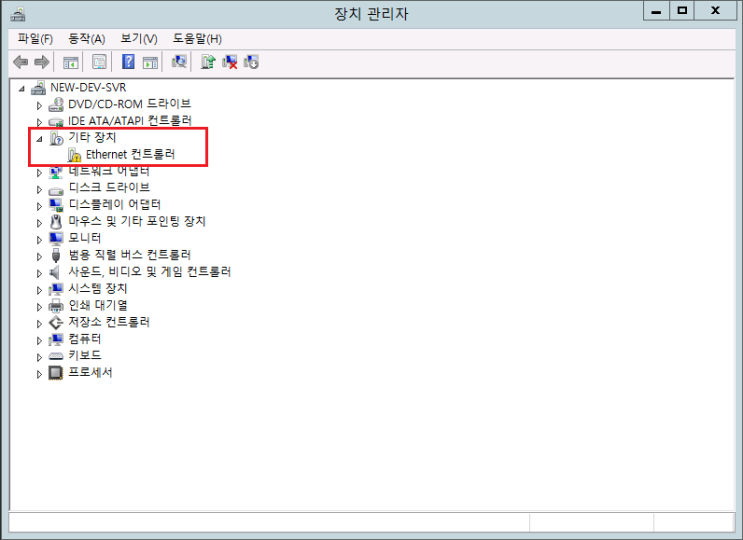Close the 장치 관리자 window

[716, 11]
